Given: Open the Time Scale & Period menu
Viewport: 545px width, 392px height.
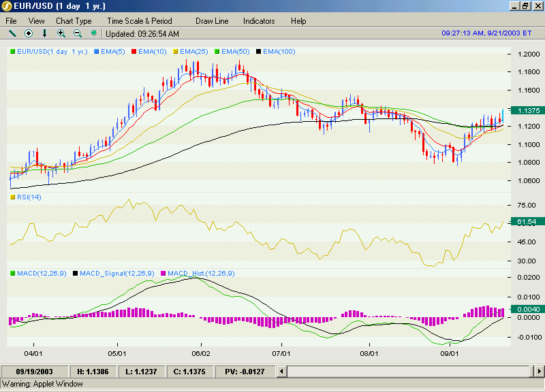Looking at the screenshot, I should click(x=140, y=21).
